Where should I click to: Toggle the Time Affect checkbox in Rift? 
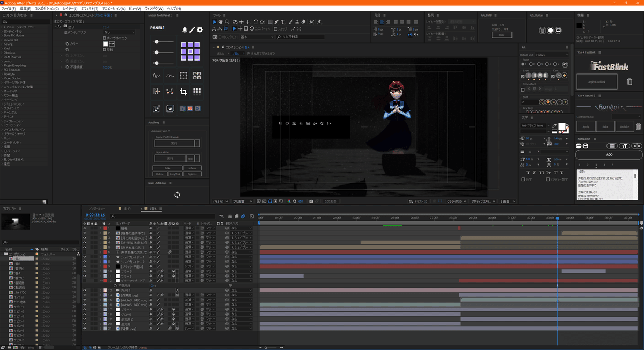pyautogui.click(x=523, y=89)
